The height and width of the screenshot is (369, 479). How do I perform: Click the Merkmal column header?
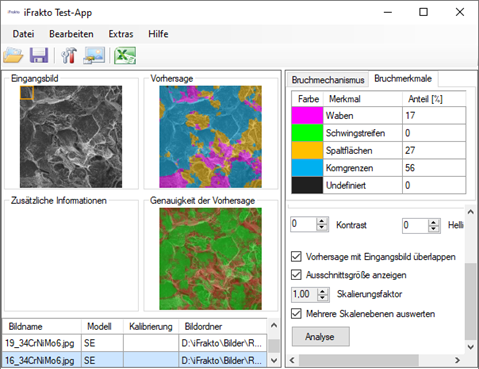pos(363,99)
